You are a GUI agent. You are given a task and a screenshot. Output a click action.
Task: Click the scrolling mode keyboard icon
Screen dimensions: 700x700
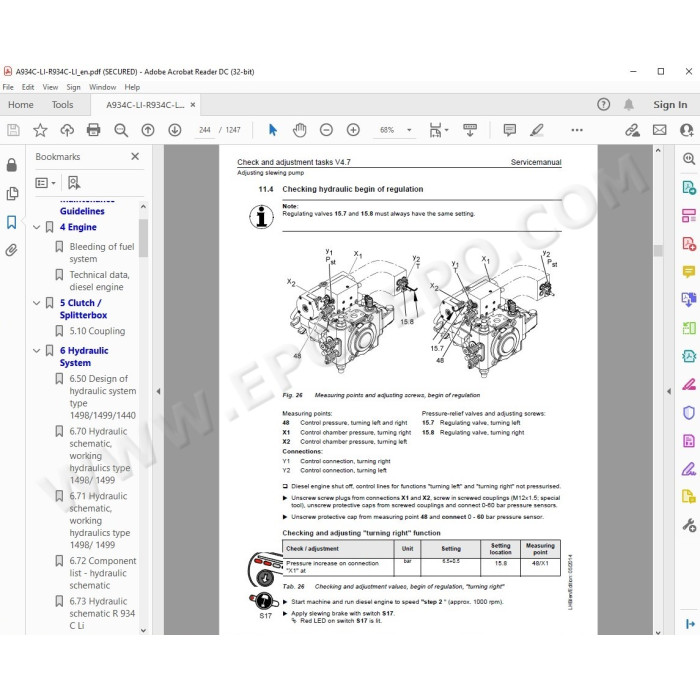click(470, 130)
